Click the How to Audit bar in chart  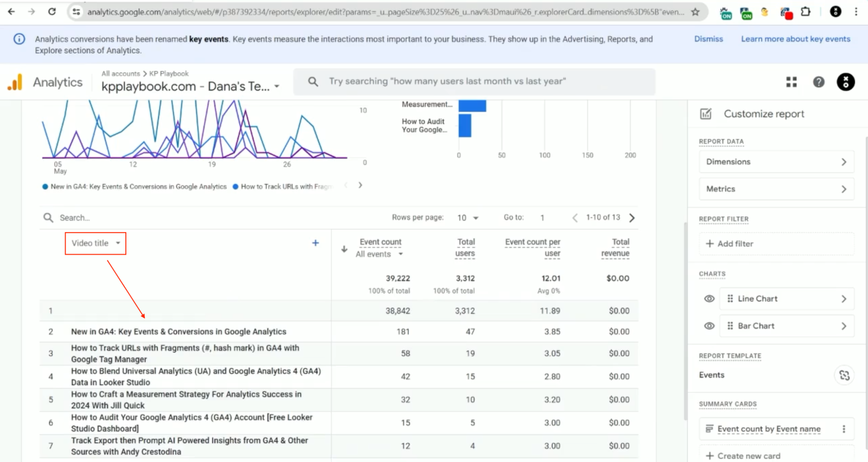point(465,126)
